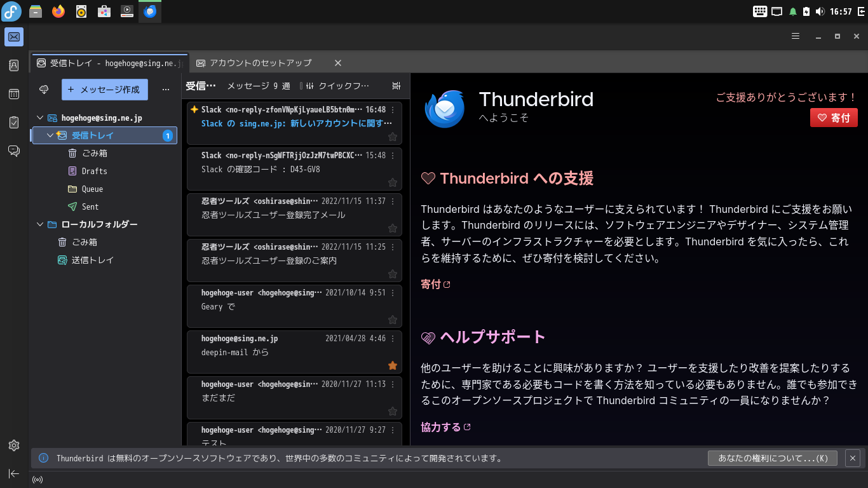Viewport: 868px width, 488px height.
Task: Unstar the 'deepin-mail から' message
Action: click(x=393, y=365)
